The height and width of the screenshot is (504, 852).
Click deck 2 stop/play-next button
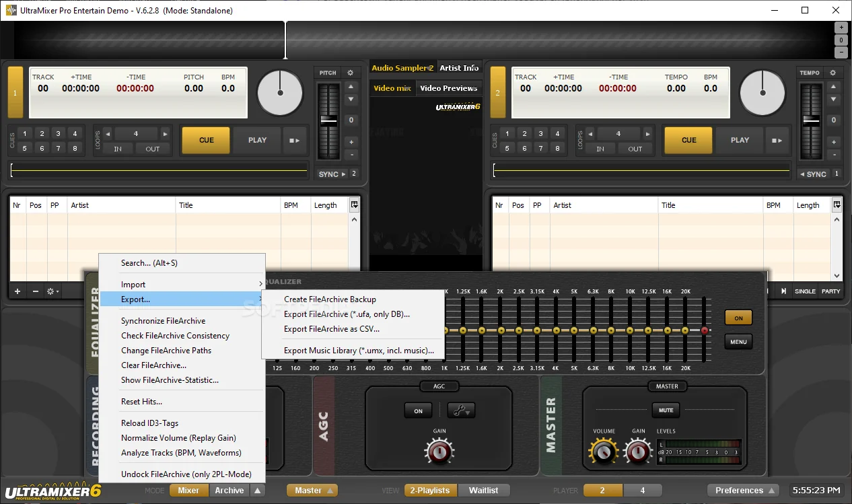(777, 141)
